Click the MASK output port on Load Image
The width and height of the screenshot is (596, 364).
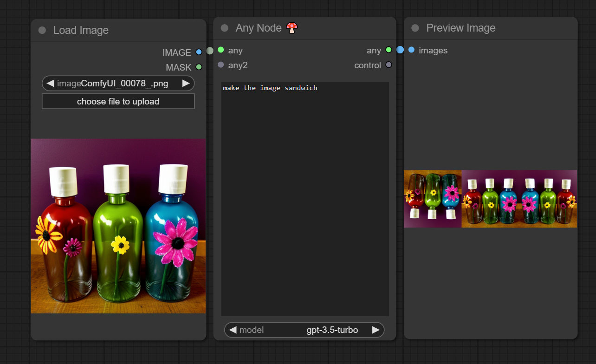pos(199,67)
